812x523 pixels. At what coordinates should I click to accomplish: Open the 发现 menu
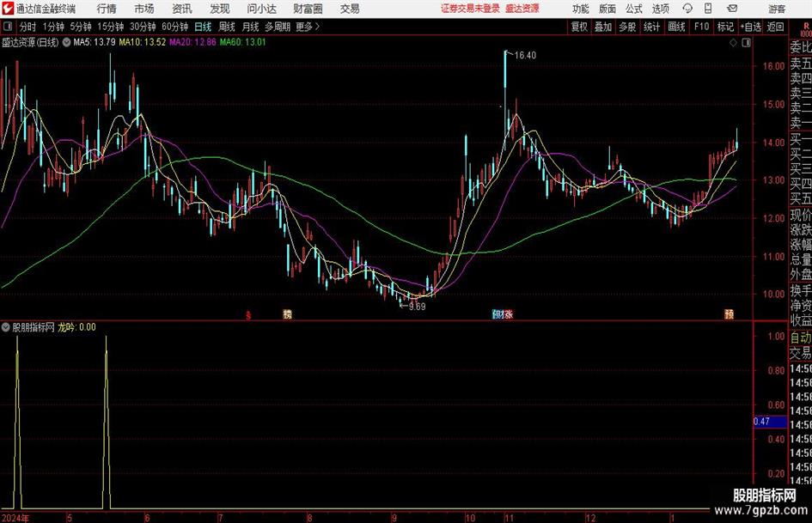coord(220,9)
